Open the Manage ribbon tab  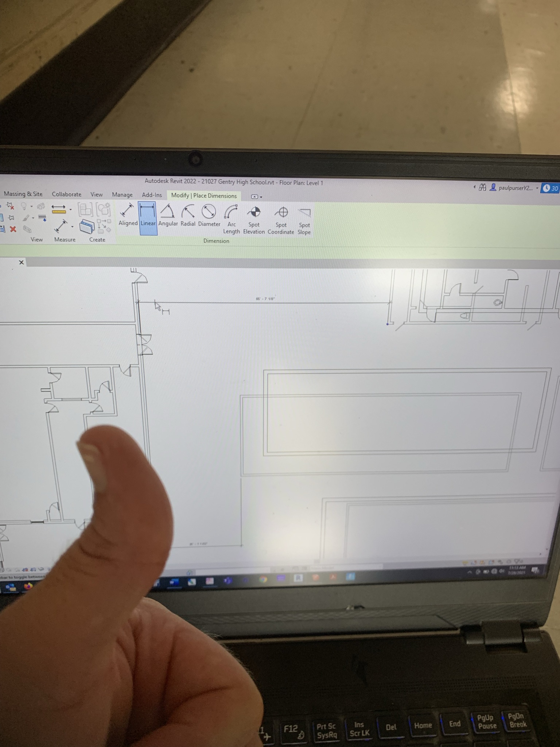pyautogui.click(x=122, y=195)
